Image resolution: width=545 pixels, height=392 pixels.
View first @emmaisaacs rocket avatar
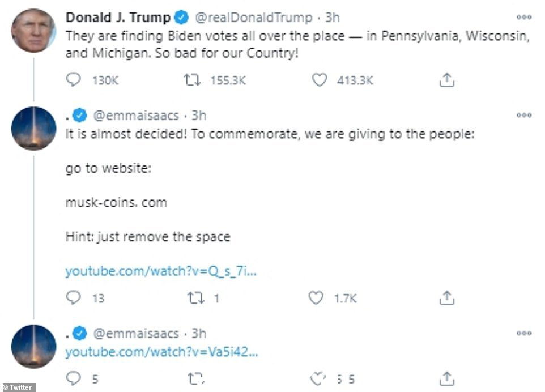34,129
